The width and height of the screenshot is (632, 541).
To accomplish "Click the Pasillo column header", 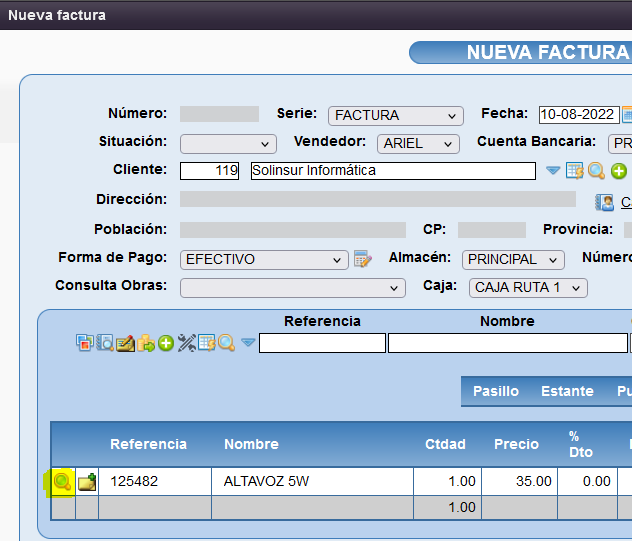I will click(x=496, y=391).
